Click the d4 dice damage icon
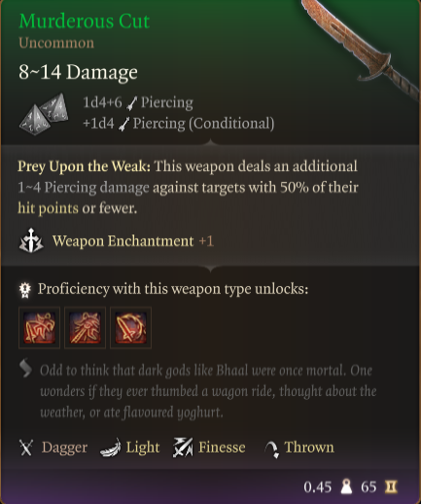The height and width of the screenshot is (504, 421). pos(44,114)
